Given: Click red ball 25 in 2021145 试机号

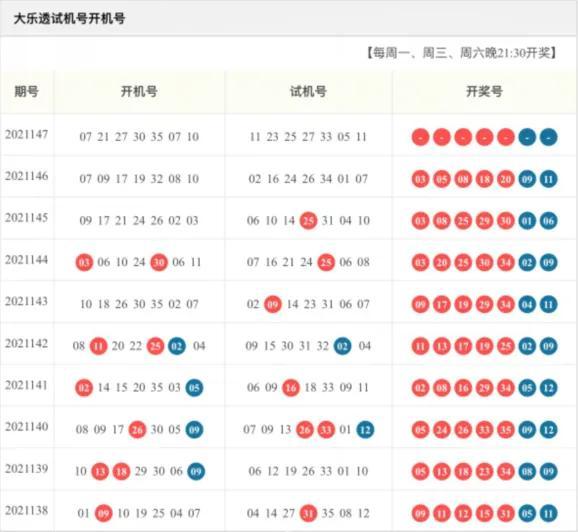Looking at the screenshot, I should 308,221.
